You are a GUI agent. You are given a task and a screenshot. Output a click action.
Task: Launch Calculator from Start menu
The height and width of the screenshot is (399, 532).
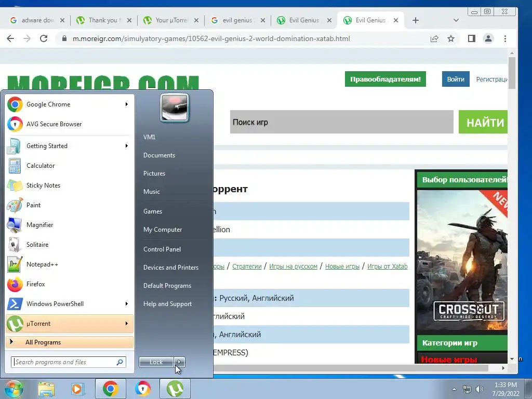coord(70,166)
